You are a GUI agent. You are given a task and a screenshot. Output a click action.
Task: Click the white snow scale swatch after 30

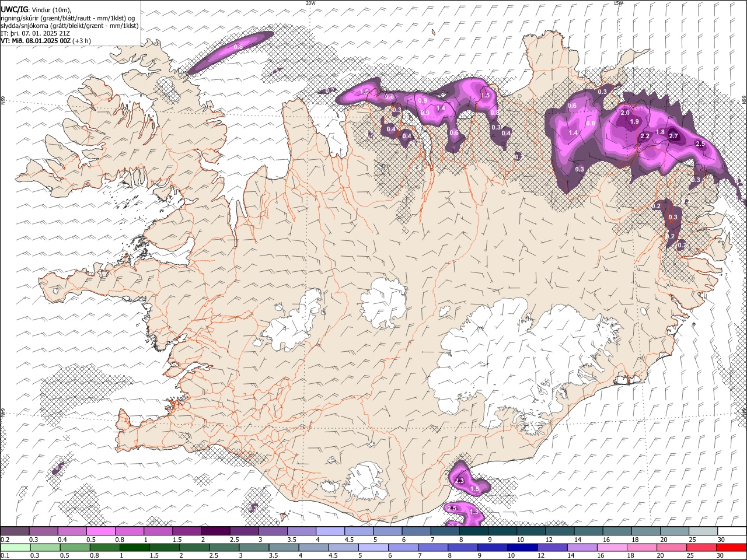pyautogui.click(x=732, y=531)
